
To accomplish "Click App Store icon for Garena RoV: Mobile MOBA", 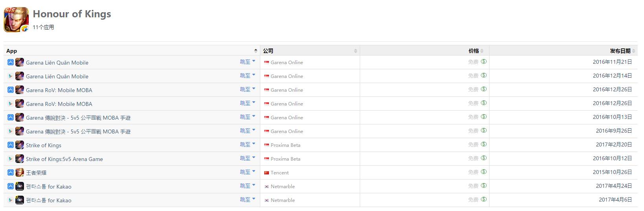I will [x=11, y=90].
